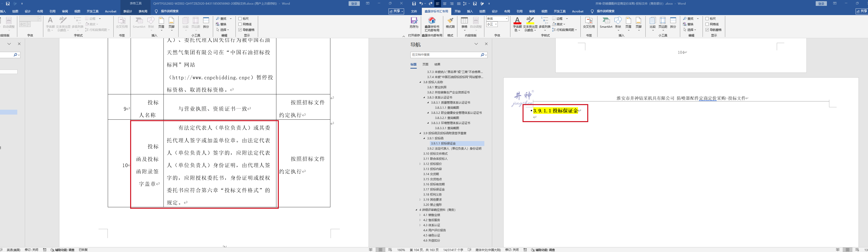Click 替换 replace in right window ribbon
This screenshot has width=868, height=252.
click(x=688, y=24)
